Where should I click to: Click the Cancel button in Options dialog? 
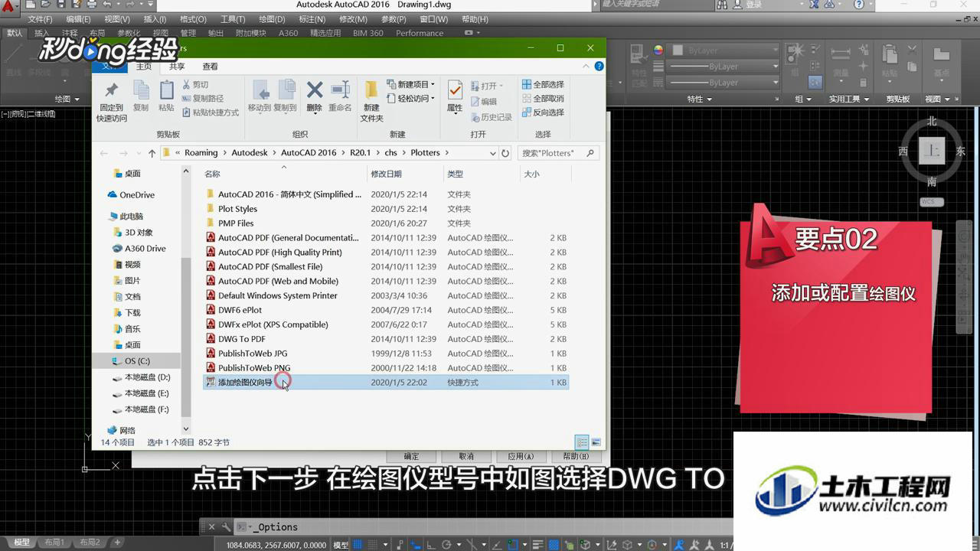(466, 457)
